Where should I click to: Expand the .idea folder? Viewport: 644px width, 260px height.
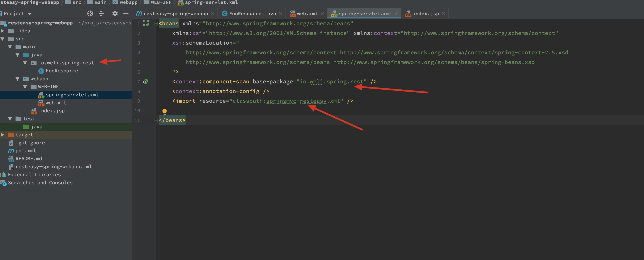pyautogui.click(x=3, y=31)
